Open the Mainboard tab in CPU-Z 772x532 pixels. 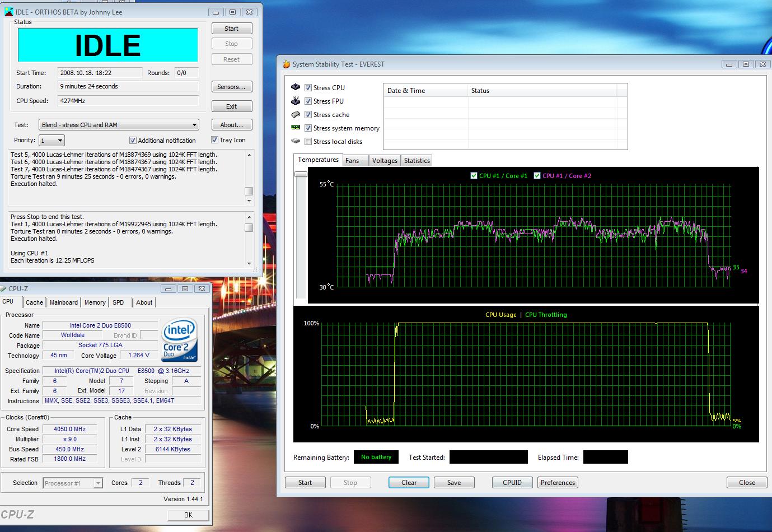pos(64,302)
